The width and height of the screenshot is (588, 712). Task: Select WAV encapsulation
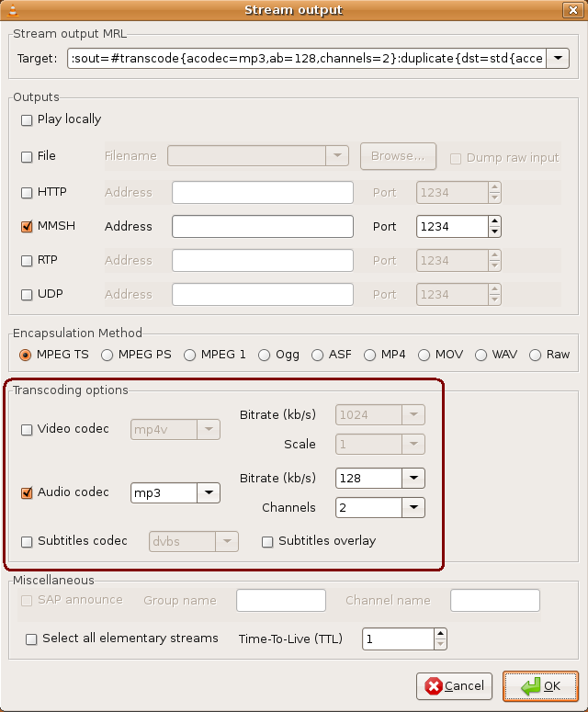pyautogui.click(x=481, y=356)
